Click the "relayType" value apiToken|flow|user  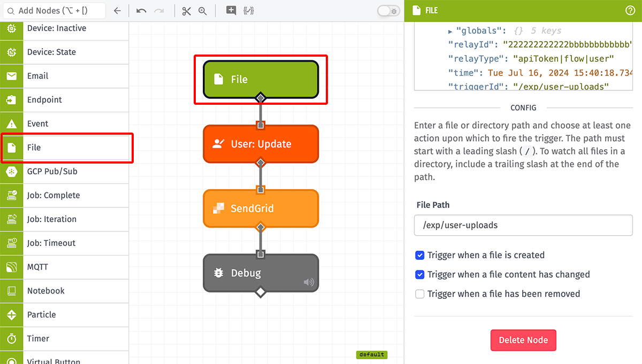563,59
